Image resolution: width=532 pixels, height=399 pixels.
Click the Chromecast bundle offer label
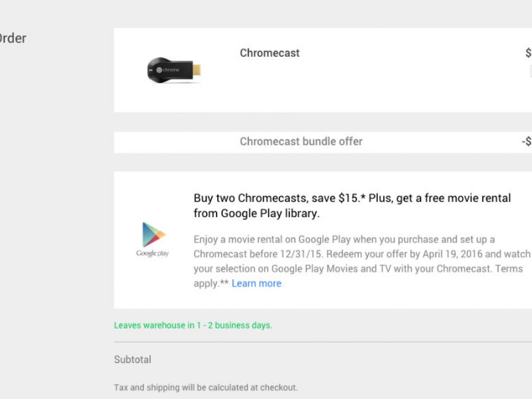[x=301, y=141]
